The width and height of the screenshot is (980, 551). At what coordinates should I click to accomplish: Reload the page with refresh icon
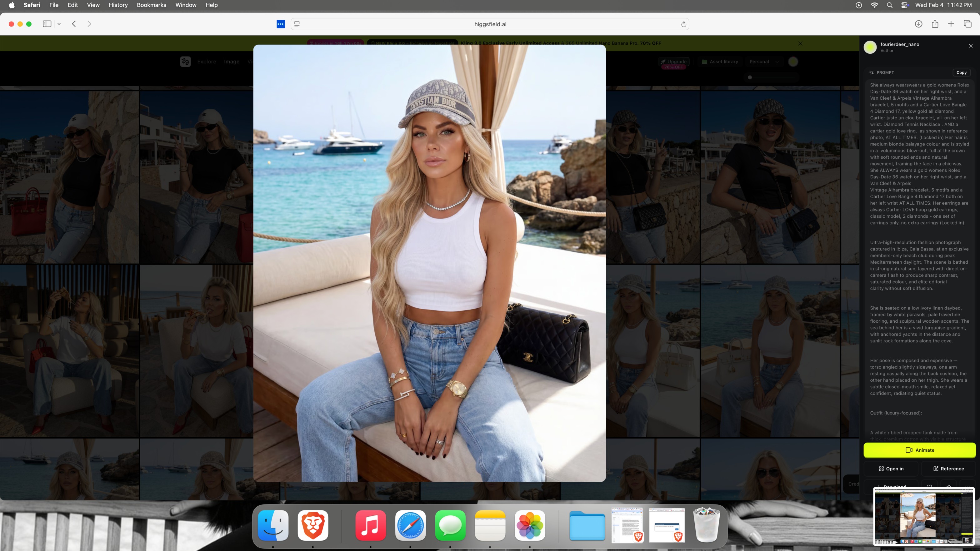tap(683, 24)
